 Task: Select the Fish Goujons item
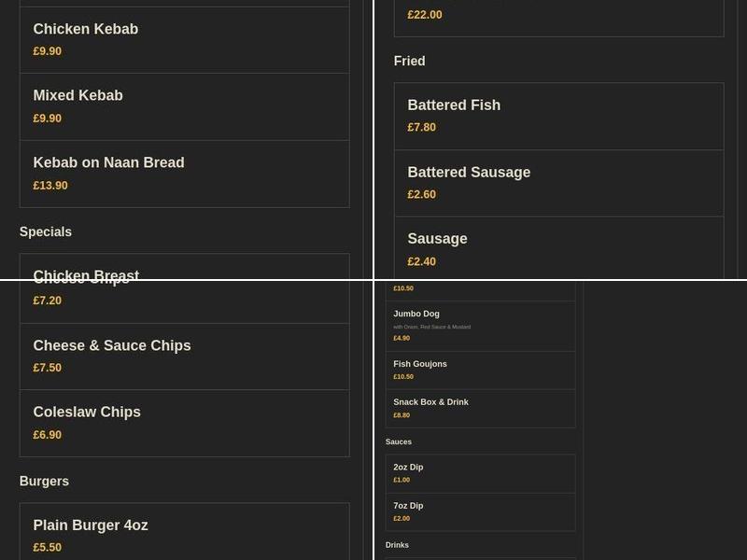click(420, 363)
